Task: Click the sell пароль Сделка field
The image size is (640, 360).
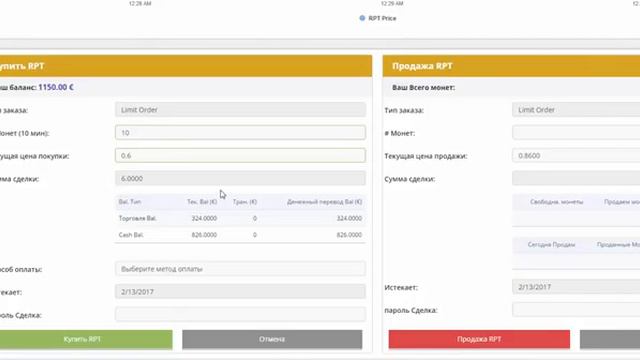Action: pos(576,310)
